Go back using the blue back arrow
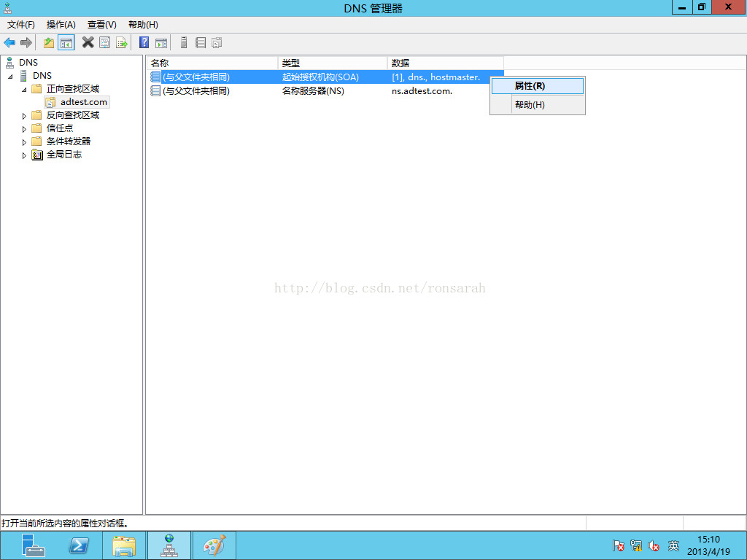747x560 pixels. tap(9, 43)
